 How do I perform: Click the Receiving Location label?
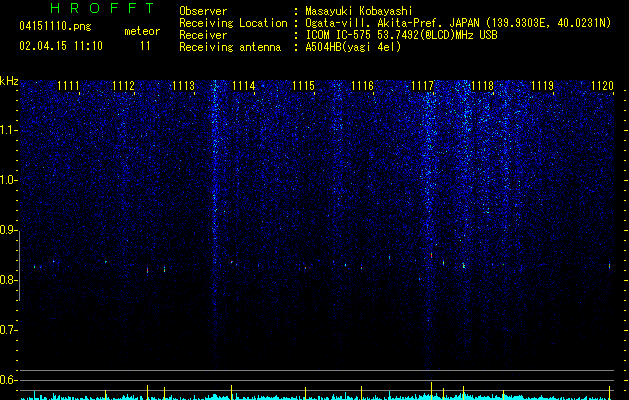coord(233,23)
